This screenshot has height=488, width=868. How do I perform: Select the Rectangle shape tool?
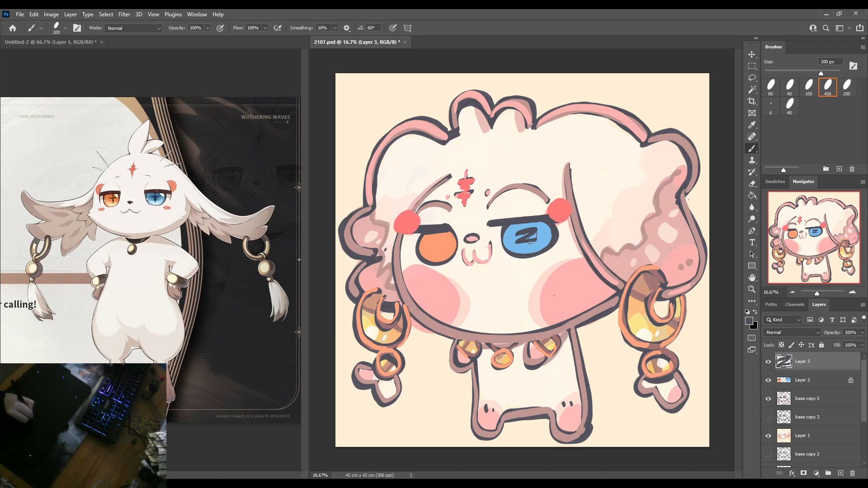coord(752,266)
